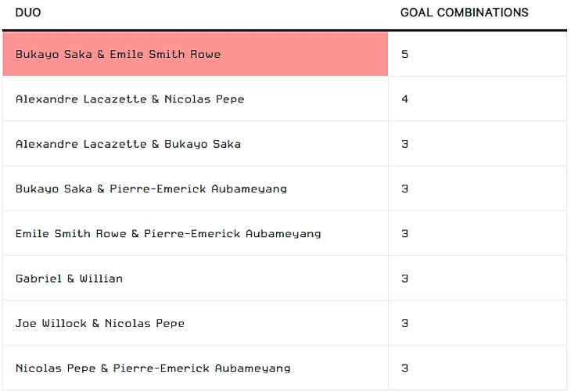Select the Alexandre Lacazette & Bukayo Saka duo
The width and height of the screenshot is (571, 392).
point(128,144)
